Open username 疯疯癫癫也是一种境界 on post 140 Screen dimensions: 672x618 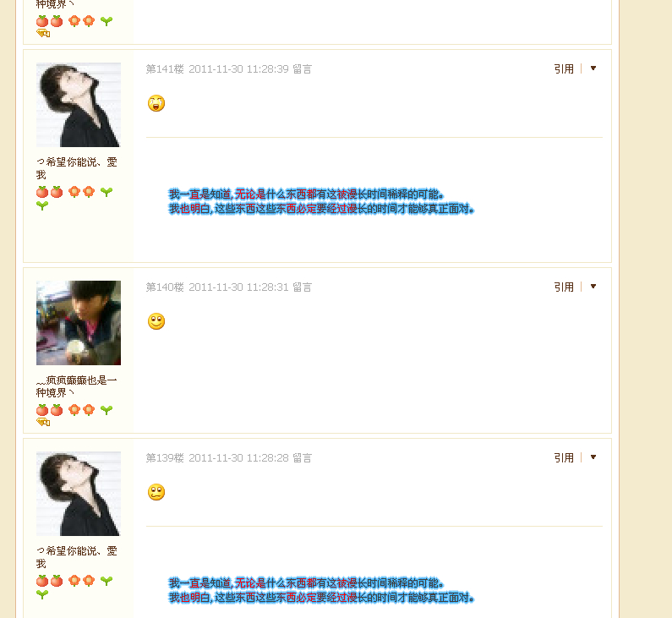[x=77, y=386]
